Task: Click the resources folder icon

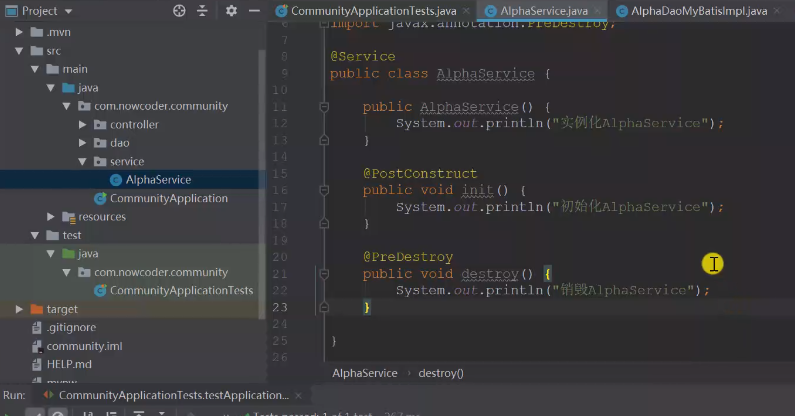Action: pyautogui.click(x=68, y=217)
